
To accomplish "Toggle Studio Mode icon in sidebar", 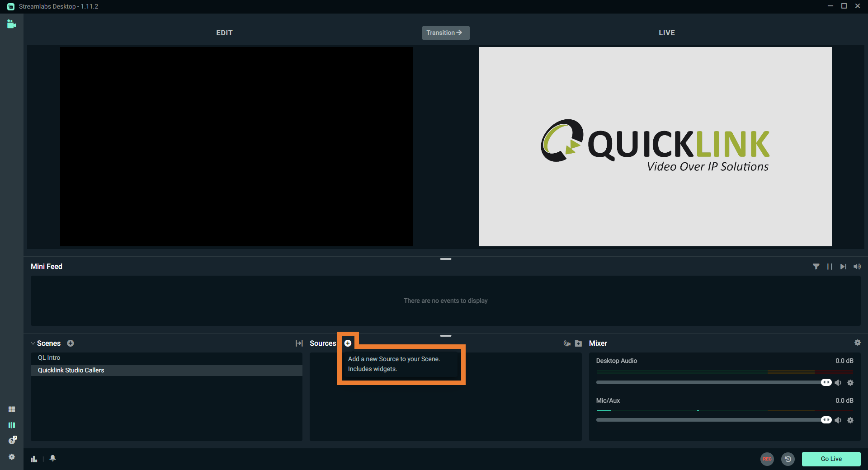I will tap(12, 425).
